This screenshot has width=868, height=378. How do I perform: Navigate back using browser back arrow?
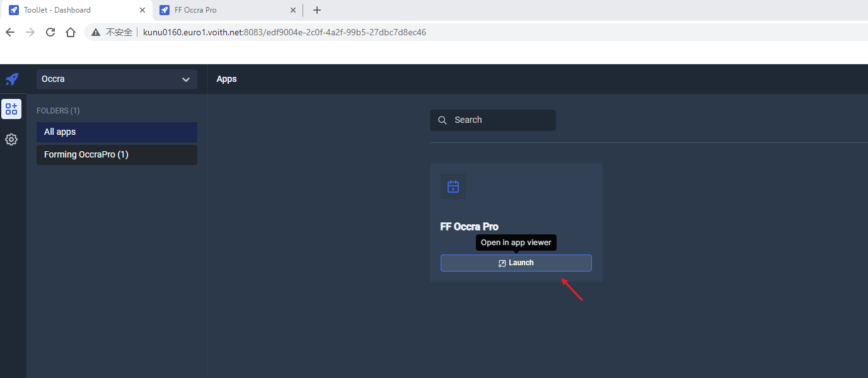9,31
